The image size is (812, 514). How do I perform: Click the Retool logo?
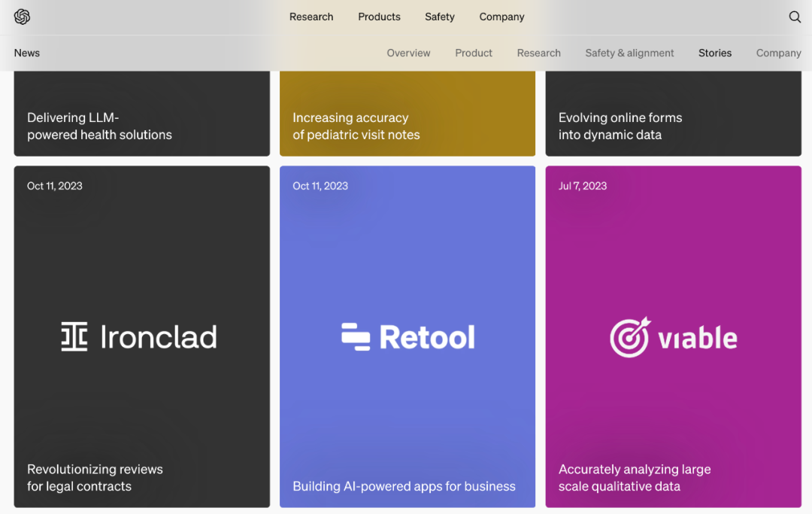(408, 337)
